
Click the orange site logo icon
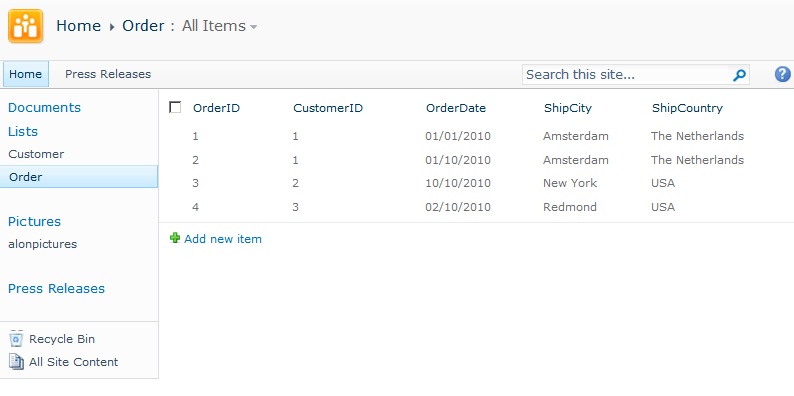pos(25,26)
